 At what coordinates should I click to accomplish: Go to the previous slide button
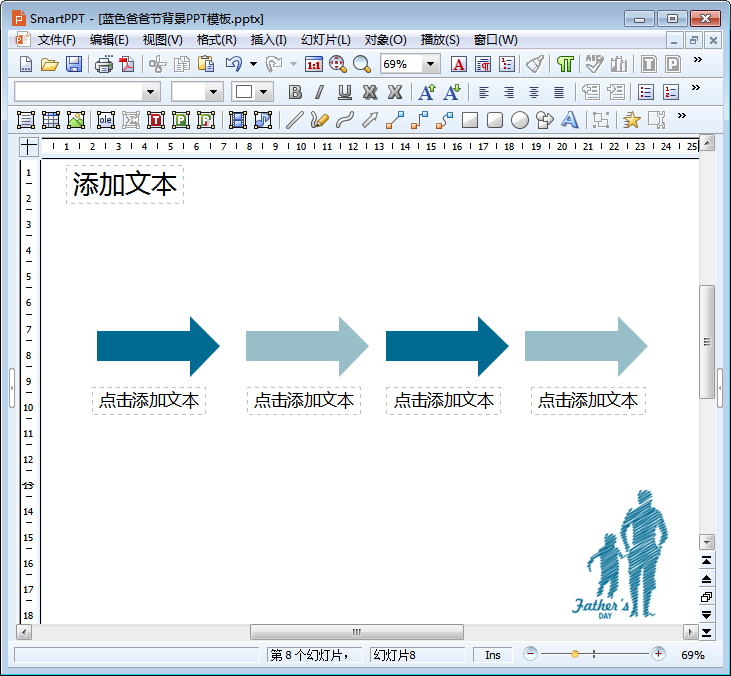(707, 579)
